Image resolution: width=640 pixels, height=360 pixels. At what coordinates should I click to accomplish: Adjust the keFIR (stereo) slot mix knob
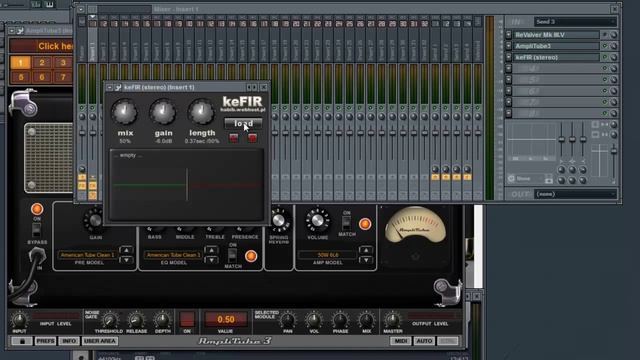[x=613, y=58]
